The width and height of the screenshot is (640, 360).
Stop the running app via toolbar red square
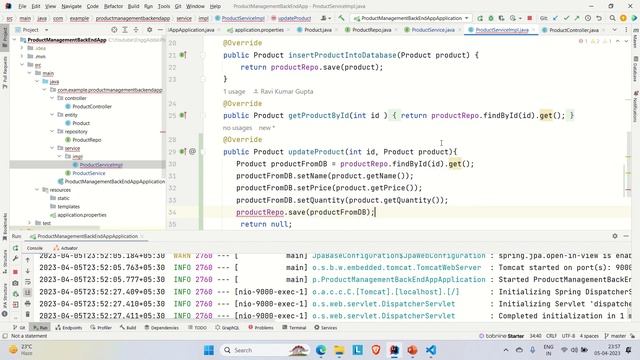pyautogui.click(x=529, y=18)
